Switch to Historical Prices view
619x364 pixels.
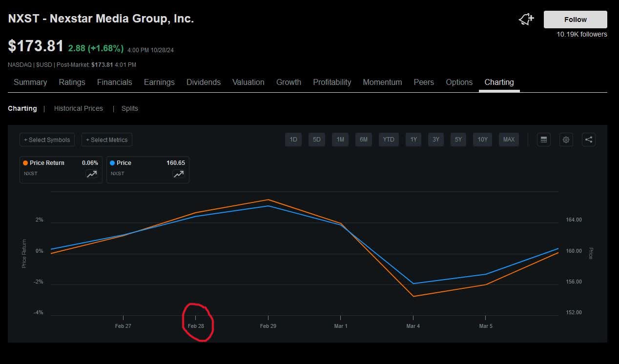tap(79, 108)
